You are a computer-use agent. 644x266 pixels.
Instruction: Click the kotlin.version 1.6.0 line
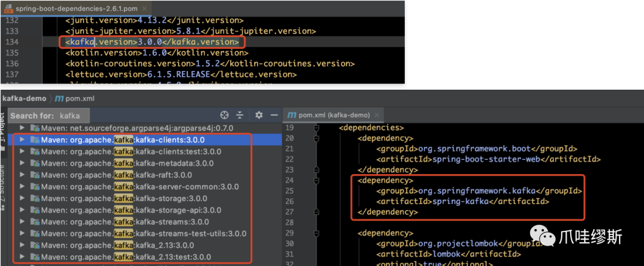pyautogui.click(x=157, y=53)
